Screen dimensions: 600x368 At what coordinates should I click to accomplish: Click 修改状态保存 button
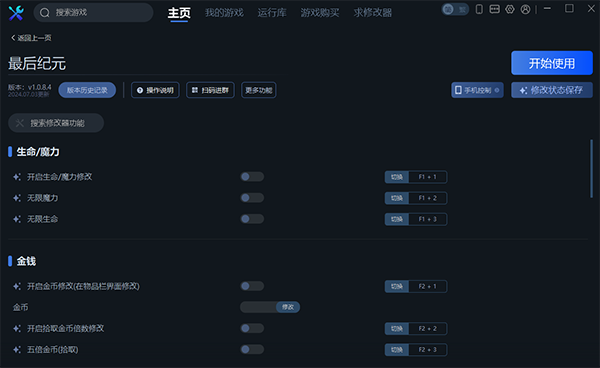[x=552, y=90]
